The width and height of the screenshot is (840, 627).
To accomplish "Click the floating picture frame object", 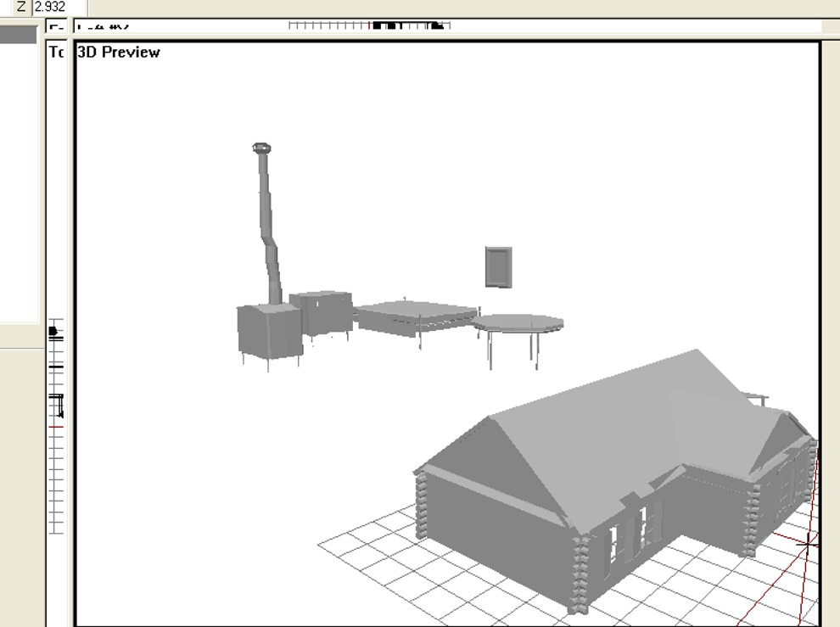I will coord(498,267).
